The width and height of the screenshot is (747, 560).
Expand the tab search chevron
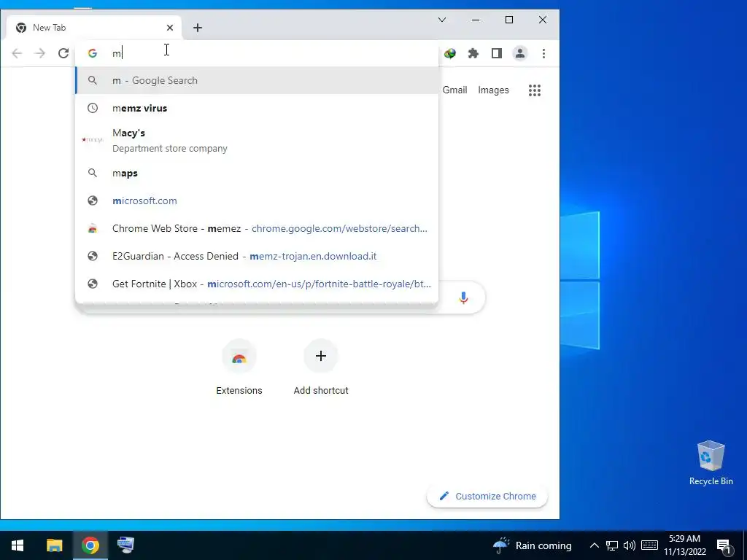[442, 20]
